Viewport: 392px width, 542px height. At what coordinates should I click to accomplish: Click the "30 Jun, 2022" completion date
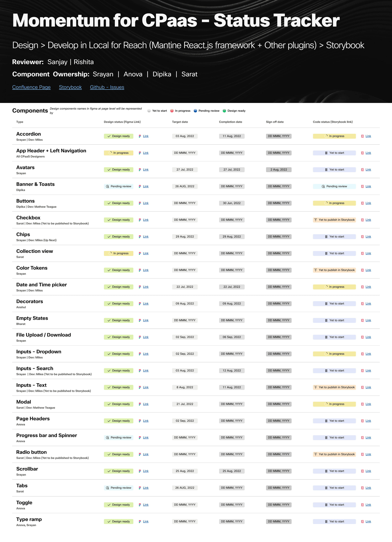coord(232,203)
